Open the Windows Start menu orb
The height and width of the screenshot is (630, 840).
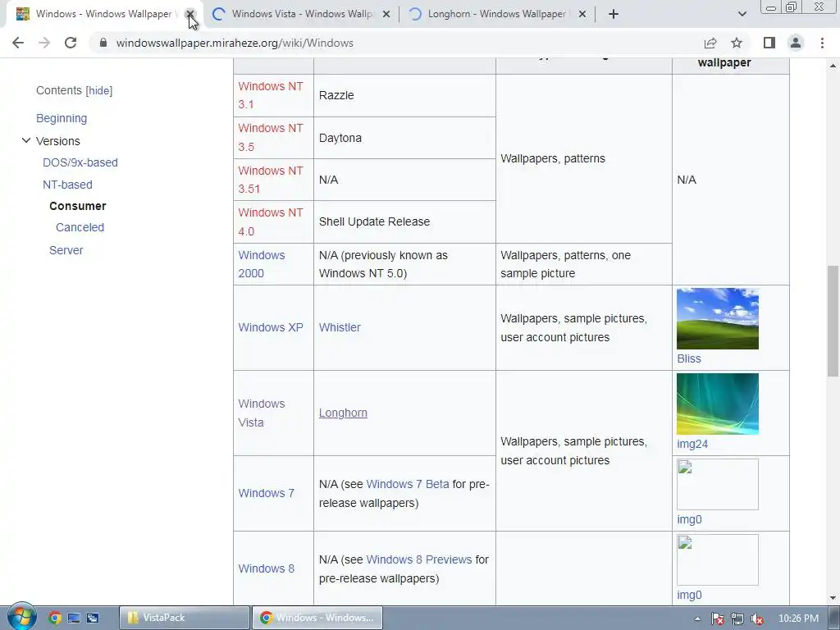tap(21, 617)
